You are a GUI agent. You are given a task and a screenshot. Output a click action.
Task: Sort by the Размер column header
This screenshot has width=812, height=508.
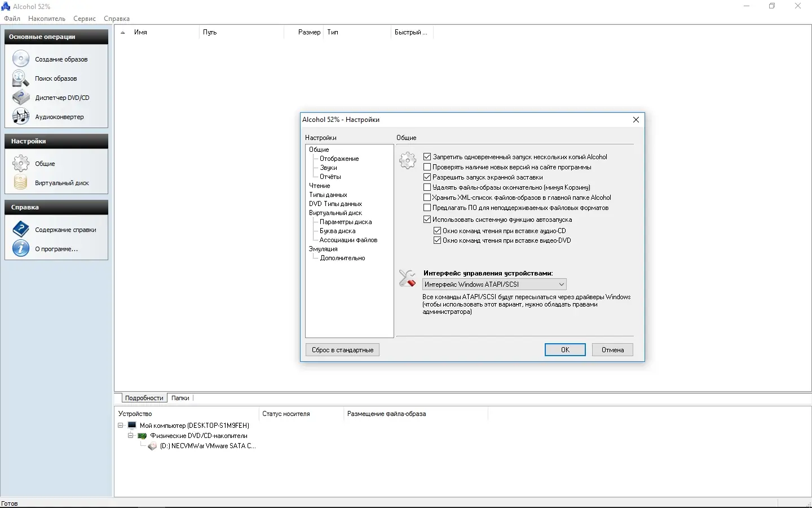[x=304, y=32]
